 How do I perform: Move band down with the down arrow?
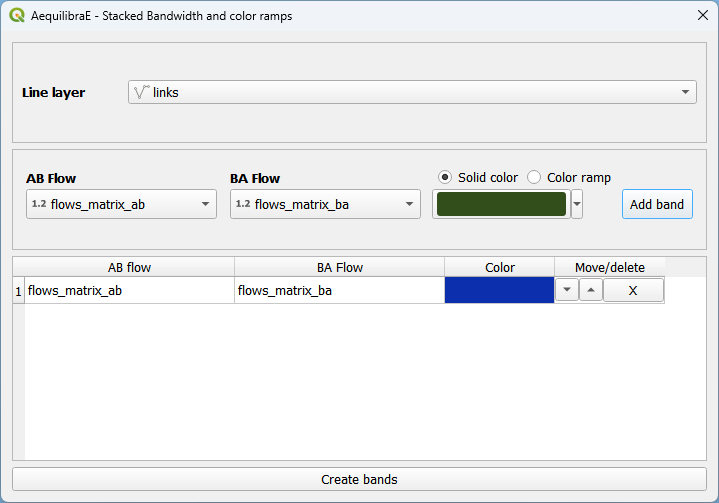[567, 290]
